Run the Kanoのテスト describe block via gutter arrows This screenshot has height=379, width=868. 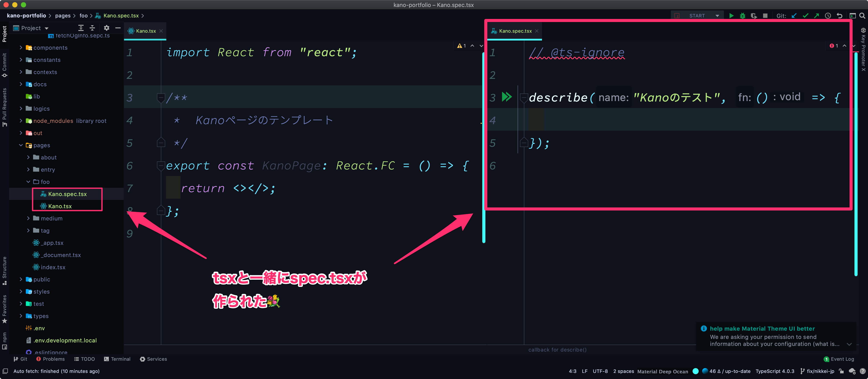pos(507,97)
